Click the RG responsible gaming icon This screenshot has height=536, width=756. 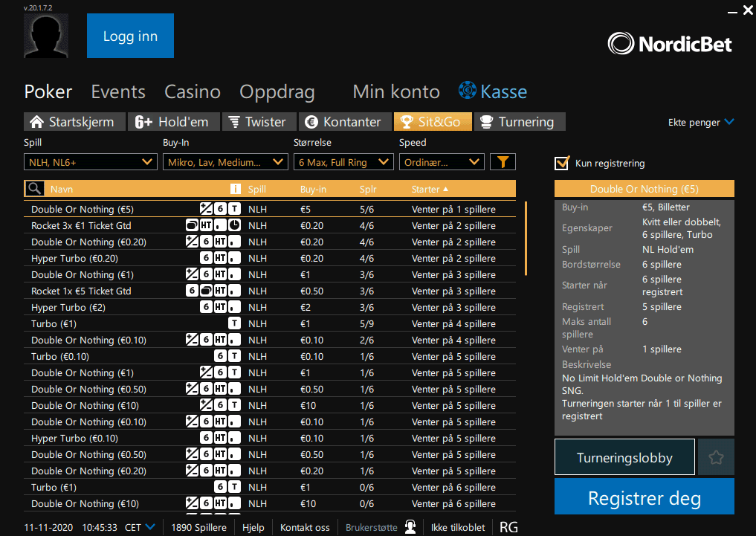[508, 527]
